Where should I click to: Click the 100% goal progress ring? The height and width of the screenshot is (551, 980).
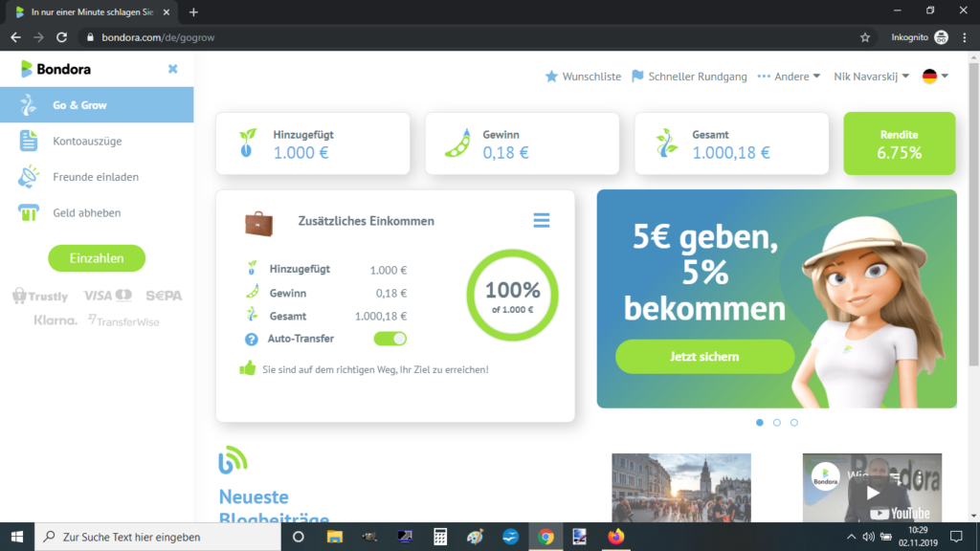coord(513,296)
